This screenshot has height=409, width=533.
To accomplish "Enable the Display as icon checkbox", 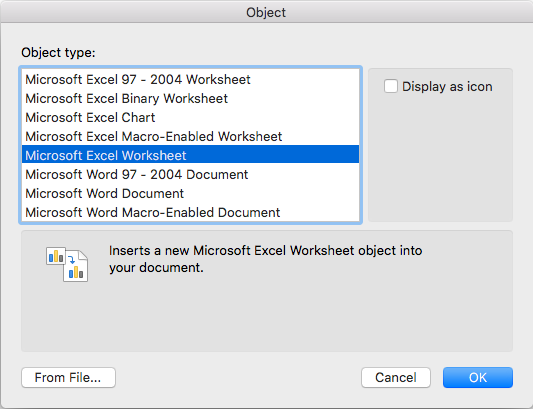I will click(391, 86).
